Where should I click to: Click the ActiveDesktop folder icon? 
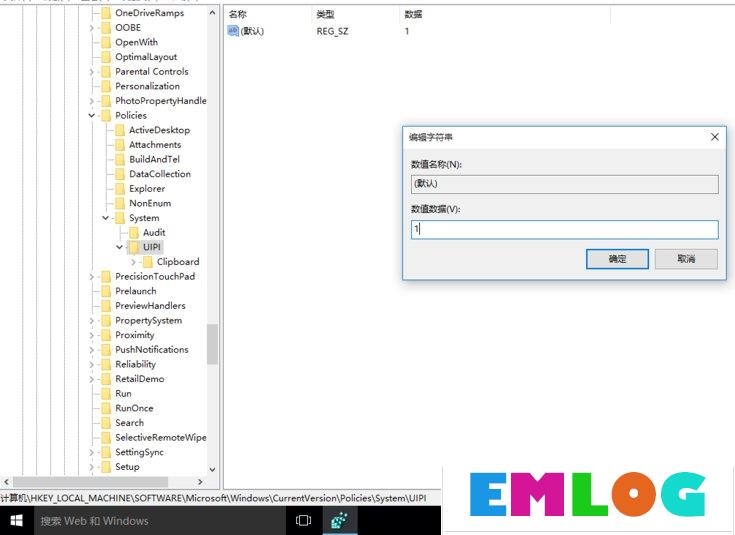(120, 130)
